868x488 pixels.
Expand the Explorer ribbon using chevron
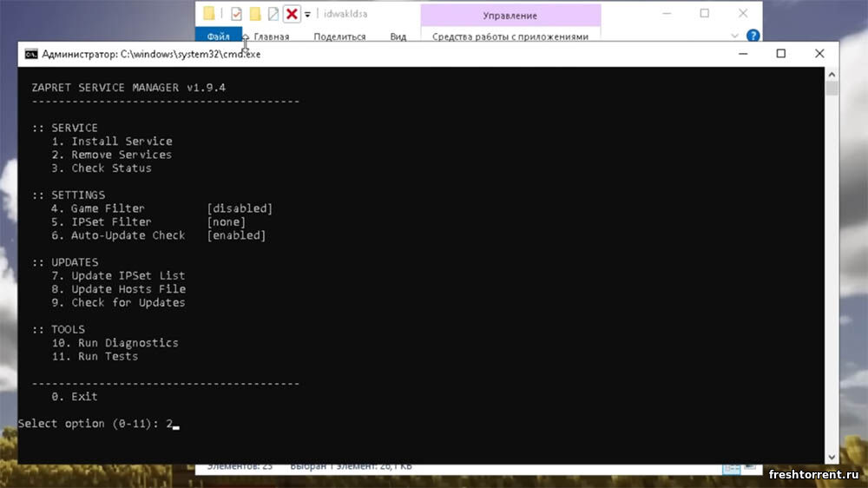coord(735,36)
